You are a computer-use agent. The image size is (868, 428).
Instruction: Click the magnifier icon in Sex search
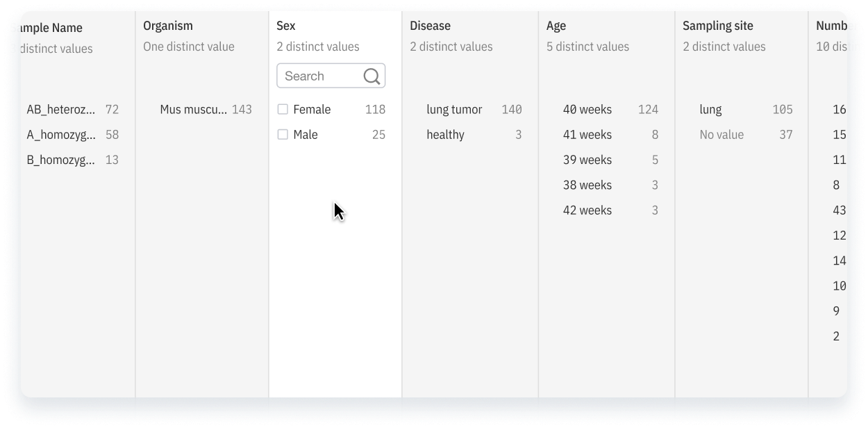click(x=372, y=76)
